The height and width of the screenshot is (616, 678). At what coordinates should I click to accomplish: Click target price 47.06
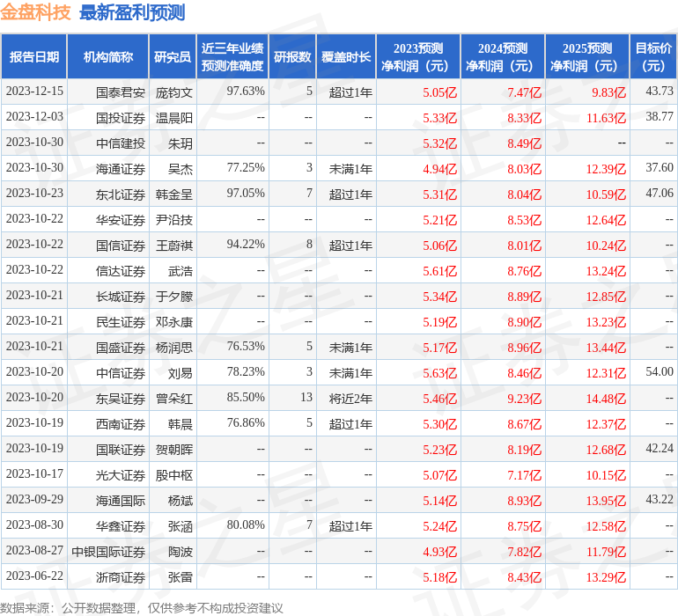point(660,193)
